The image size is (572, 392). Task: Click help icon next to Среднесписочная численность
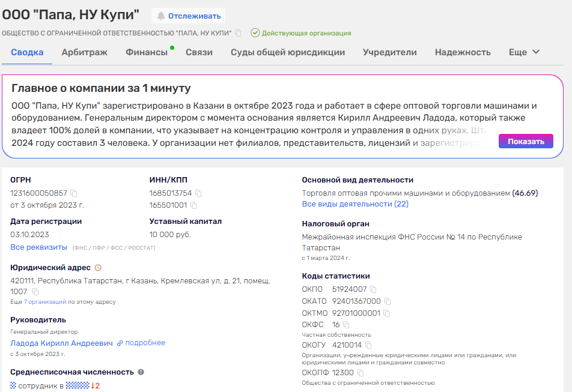point(141,372)
